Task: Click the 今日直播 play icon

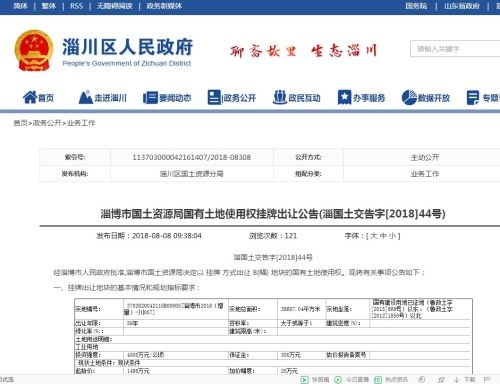Action: click(338, 379)
